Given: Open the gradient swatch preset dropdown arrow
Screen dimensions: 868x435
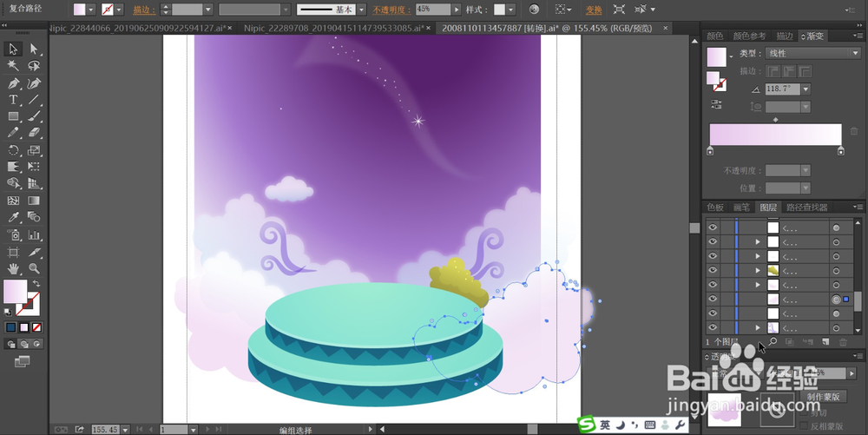Looking at the screenshot, I should click(x=731, y=56).
